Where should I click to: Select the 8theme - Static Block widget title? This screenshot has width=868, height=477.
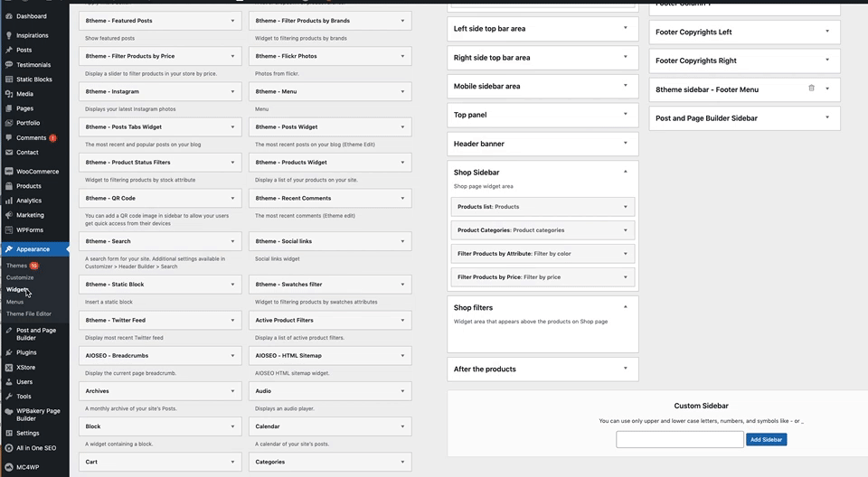coord(115,285)
